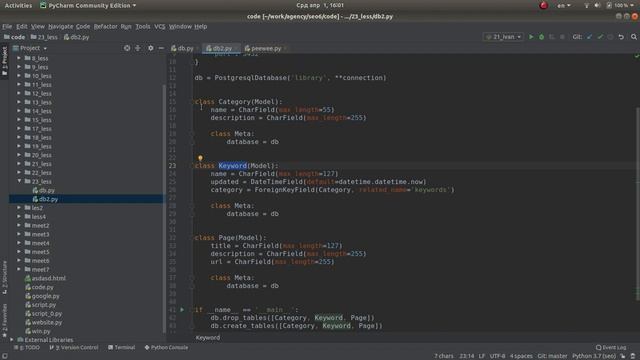Run the 21_ivan configuration with the green play button
Viewport: 640px width, 360px height.
531,37
